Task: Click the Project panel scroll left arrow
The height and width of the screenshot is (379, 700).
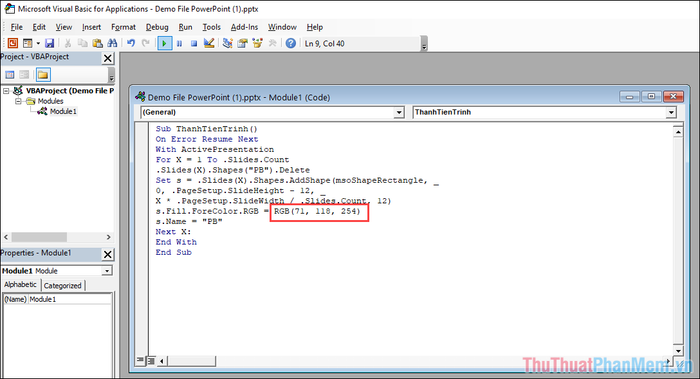Action: 6,237
